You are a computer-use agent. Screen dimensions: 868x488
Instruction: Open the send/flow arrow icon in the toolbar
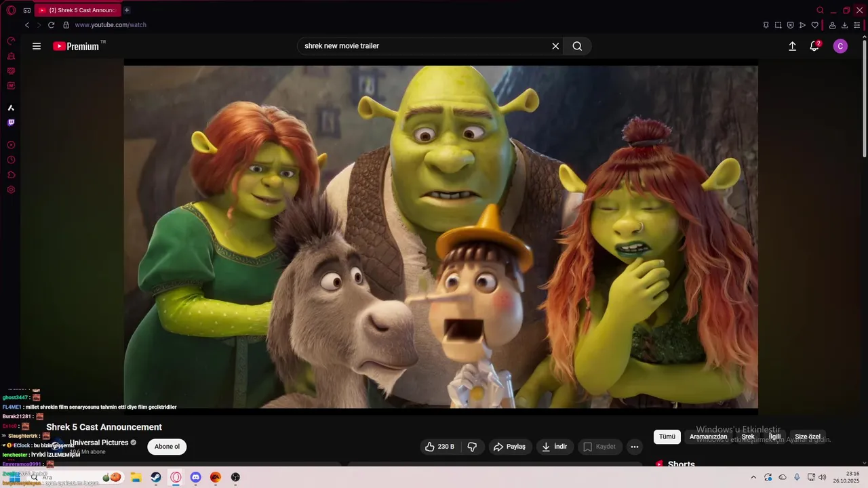click(x=802, y=25)
